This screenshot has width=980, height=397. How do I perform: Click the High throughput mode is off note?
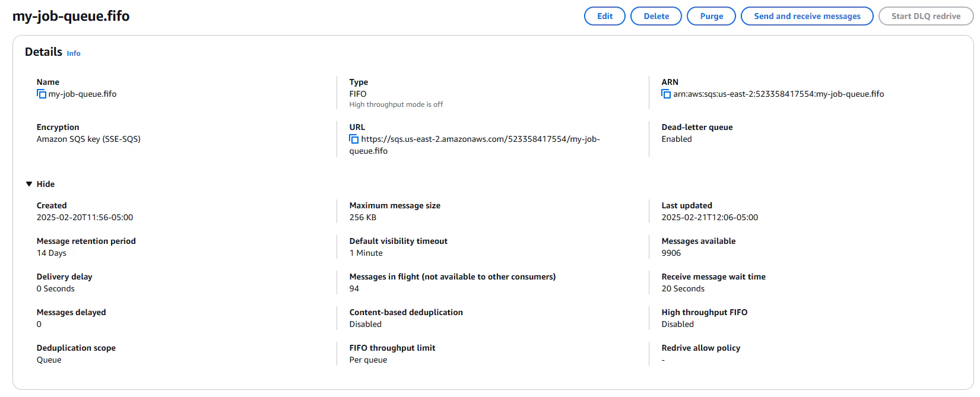396,104
